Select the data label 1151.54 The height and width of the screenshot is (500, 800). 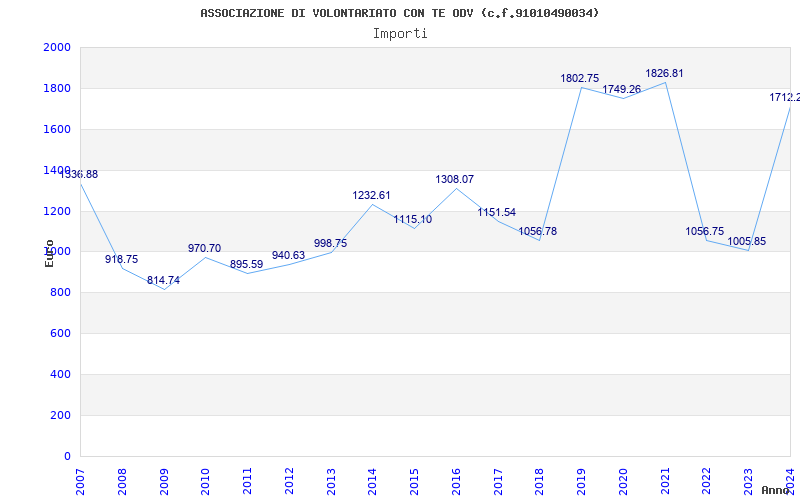[496, 212]
